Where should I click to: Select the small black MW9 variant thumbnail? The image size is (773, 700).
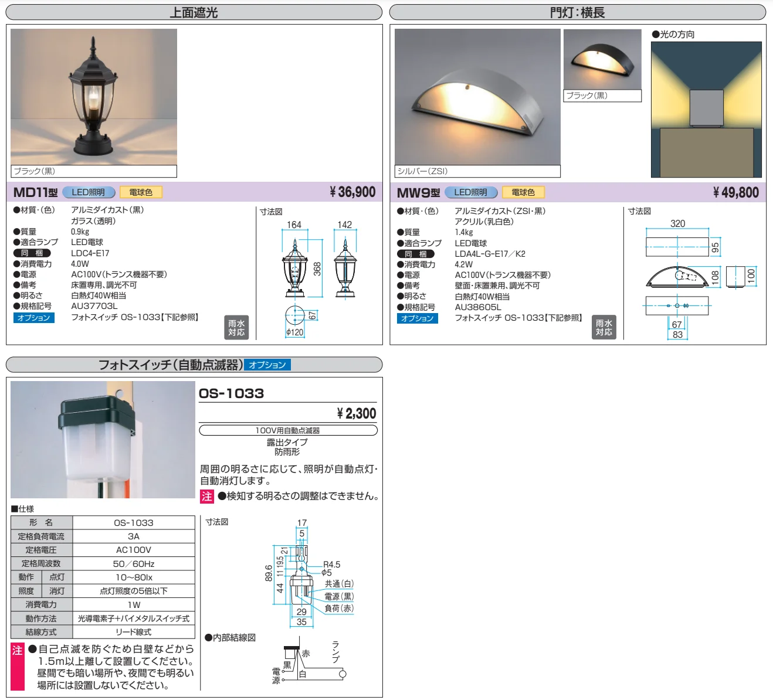point(602,59)
